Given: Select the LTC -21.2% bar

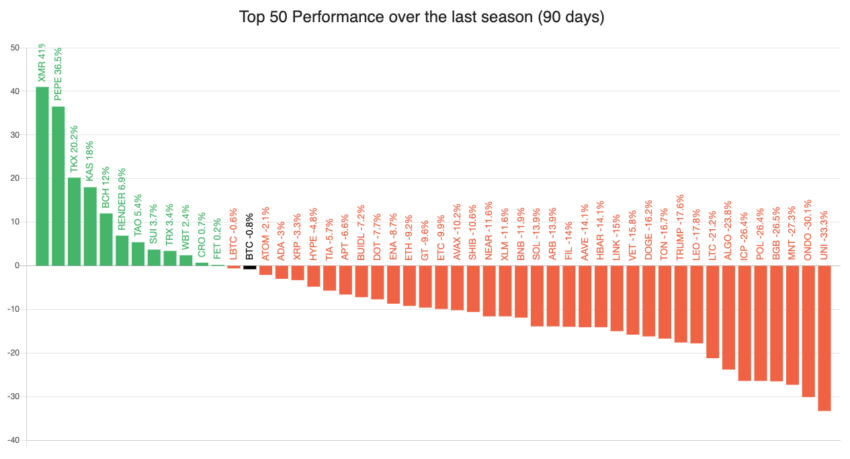Looking at the screenshot, I should pyautogui.click(x=712, y=312).
